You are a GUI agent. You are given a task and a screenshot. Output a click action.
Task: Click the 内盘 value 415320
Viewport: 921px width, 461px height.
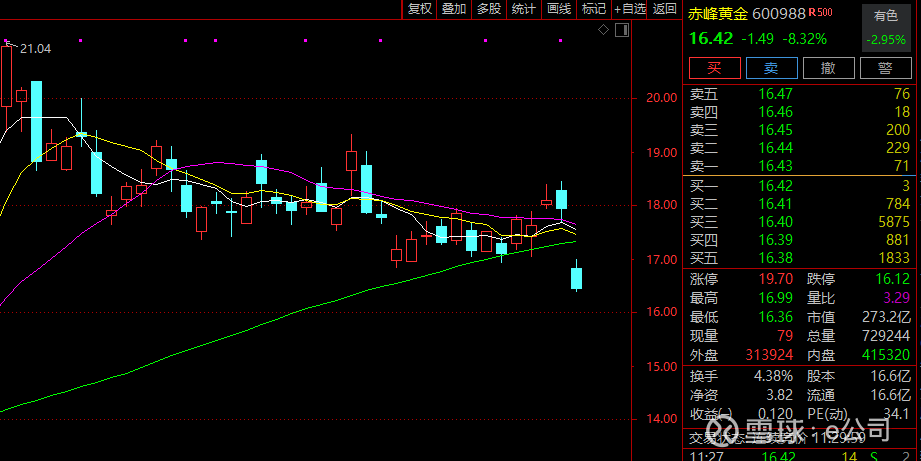tap(886, 355)
